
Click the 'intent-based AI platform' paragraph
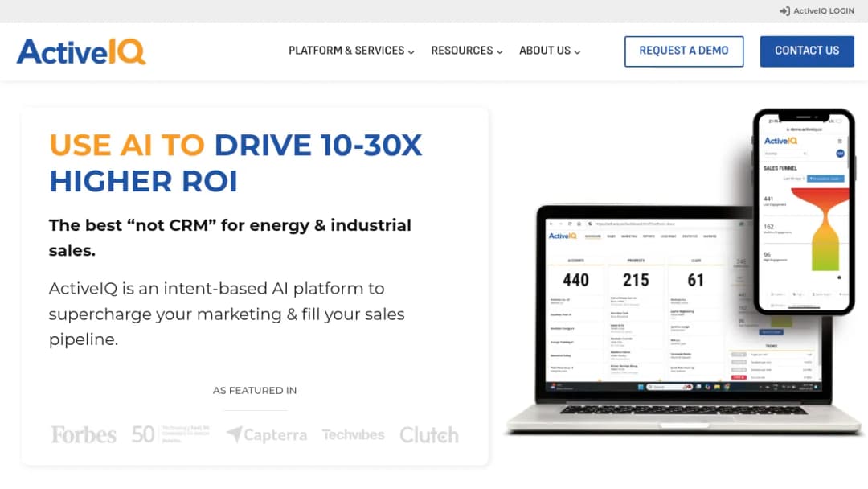coord(227,314)
